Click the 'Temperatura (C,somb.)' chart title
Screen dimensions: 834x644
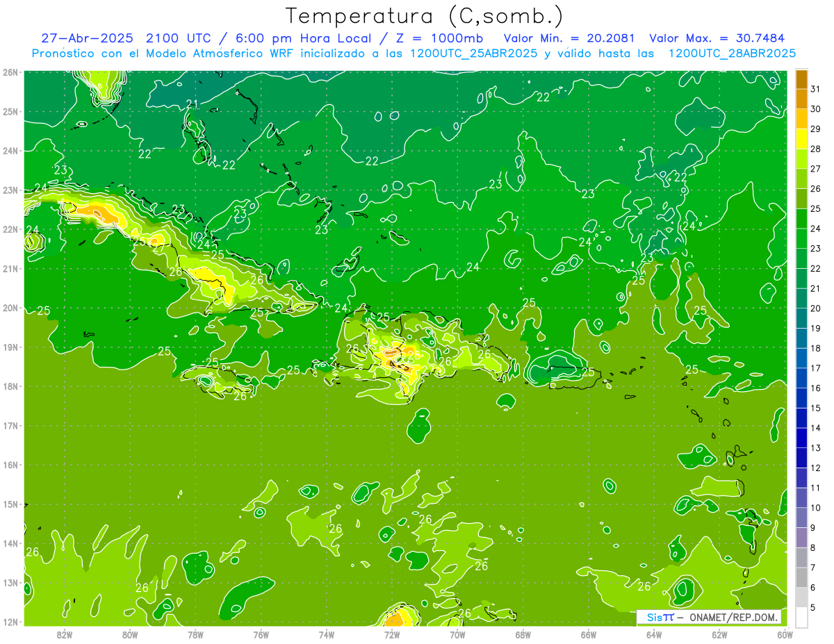pyautogui.click(x=425, y=16)
